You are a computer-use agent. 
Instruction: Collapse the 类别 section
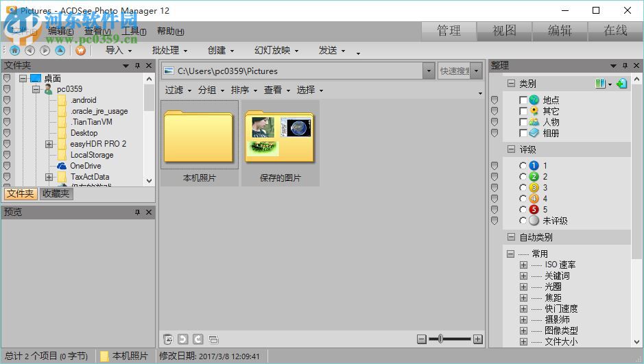pos(511,84)
